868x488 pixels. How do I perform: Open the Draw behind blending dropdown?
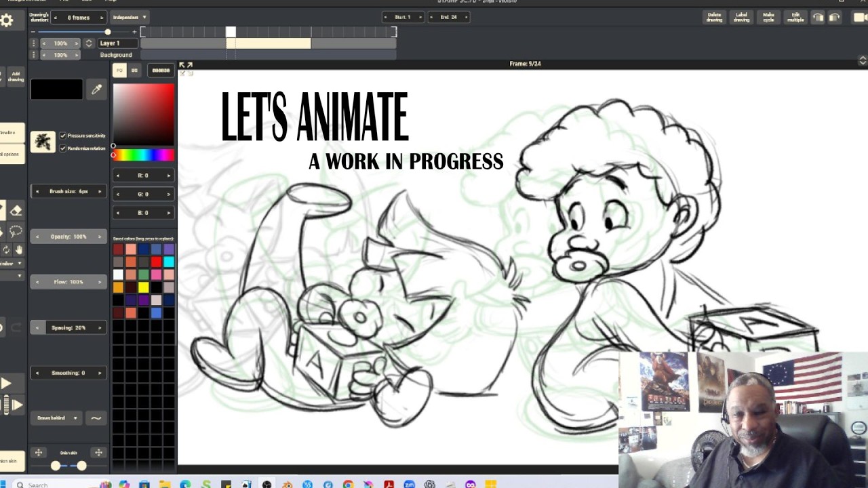click(56, 418)
